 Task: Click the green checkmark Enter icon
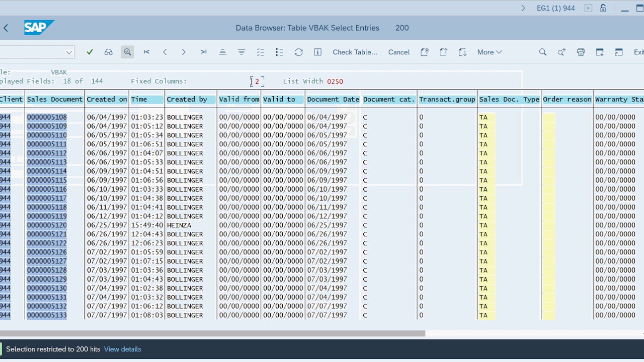pos(90,52)
